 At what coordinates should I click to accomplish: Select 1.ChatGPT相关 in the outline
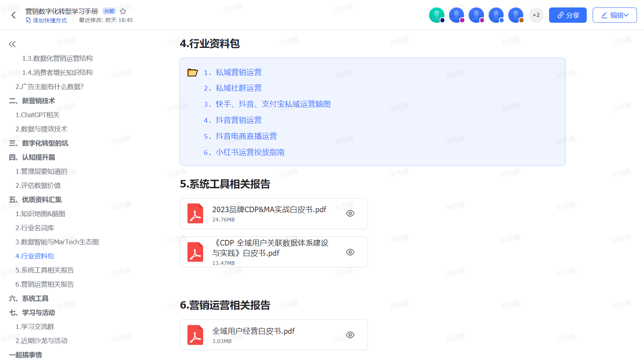point(37,115)
